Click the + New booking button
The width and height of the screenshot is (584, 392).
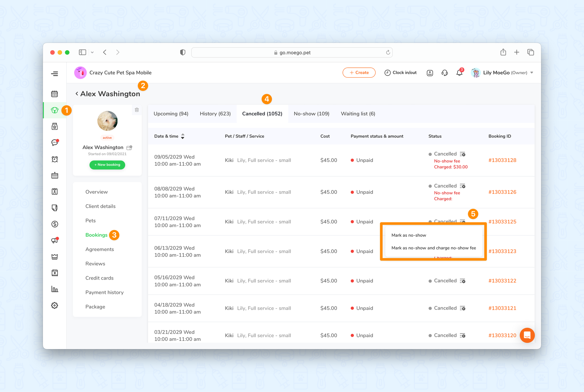[107, 165]
